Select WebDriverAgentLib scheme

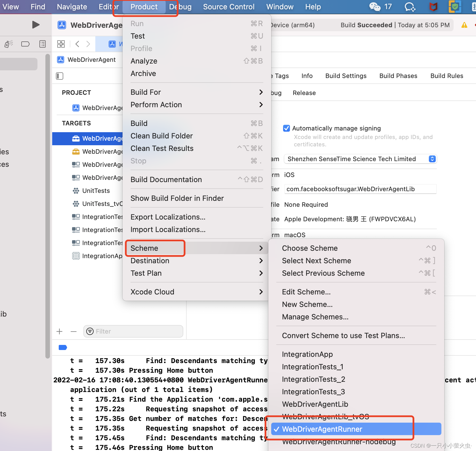[356, 404]
